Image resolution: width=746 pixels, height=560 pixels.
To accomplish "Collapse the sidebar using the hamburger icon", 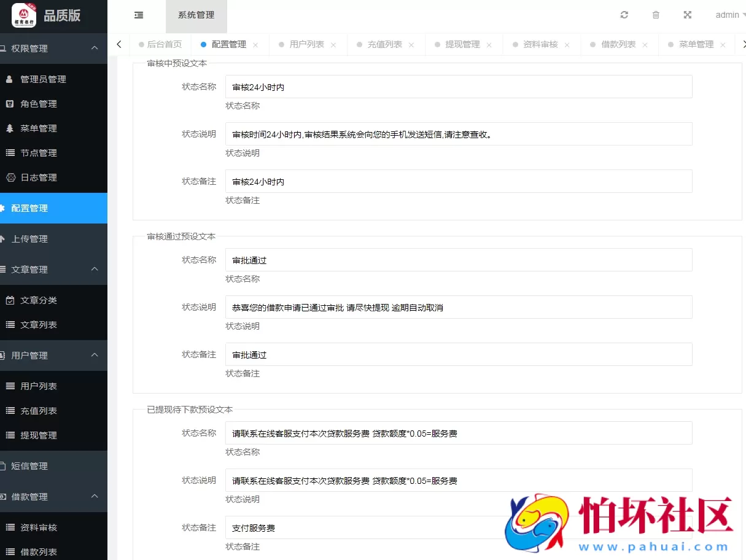I will [x=139, y=16].
